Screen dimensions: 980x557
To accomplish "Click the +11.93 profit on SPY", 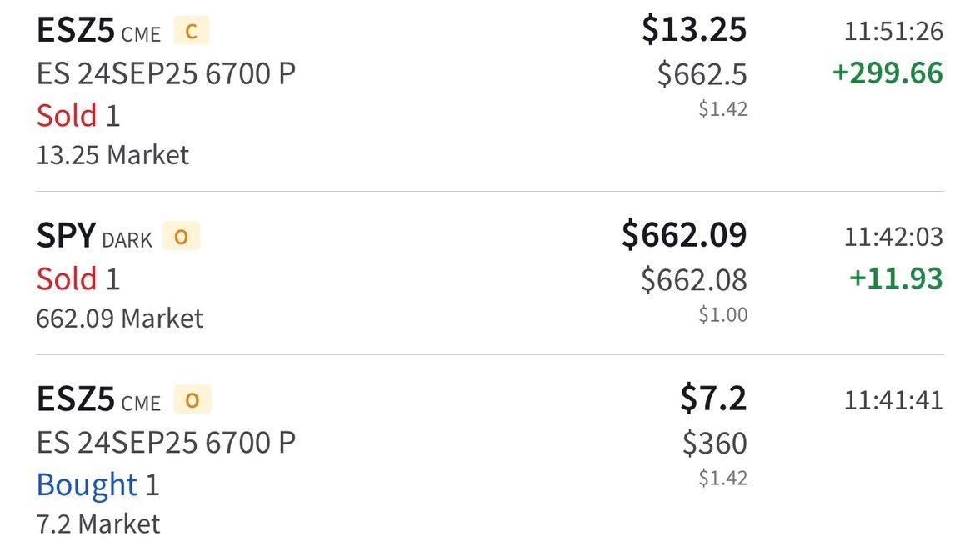I will coord(896,278).
